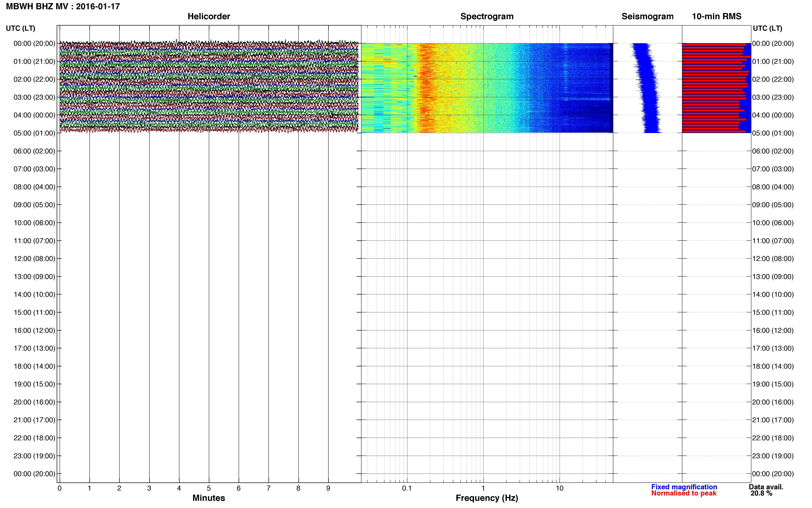Click the left 03:00 (23:00) time label

point(34,97)
